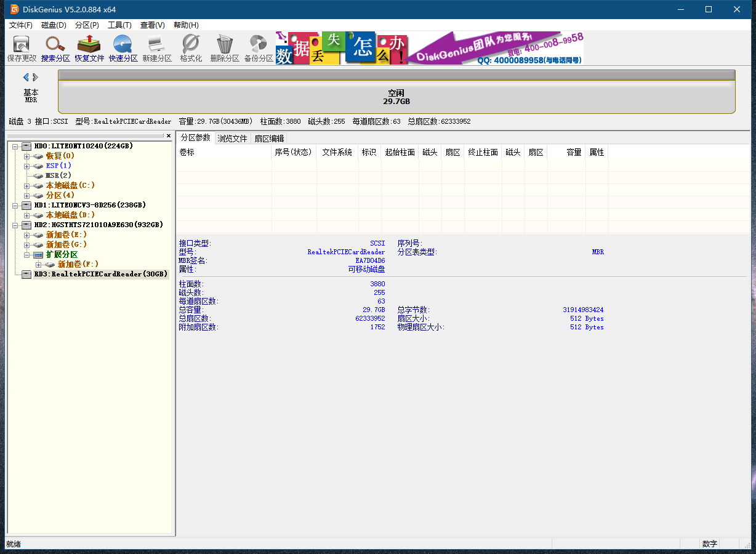This screenshot has height=554, width=756.
Task: Expand the 新加卷(G:) node
Action: coord(26,244)
